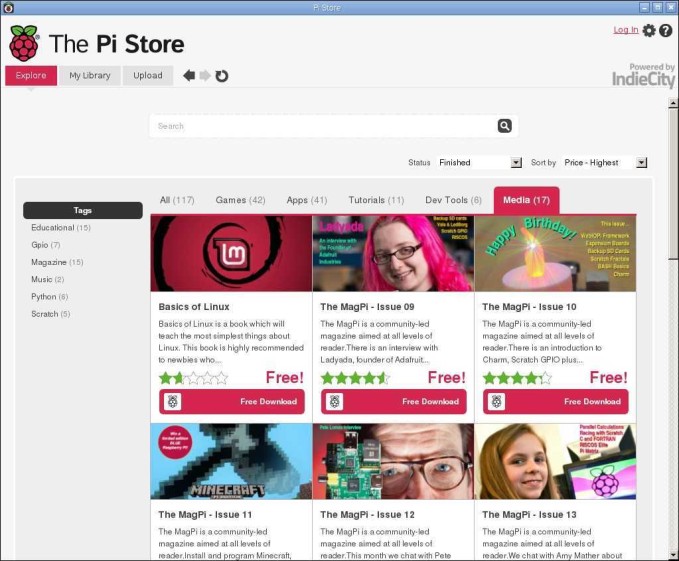Screen dimensions: 679x561
Task: Filter by Educational (15) tag
Action: (x=61, y=227)
